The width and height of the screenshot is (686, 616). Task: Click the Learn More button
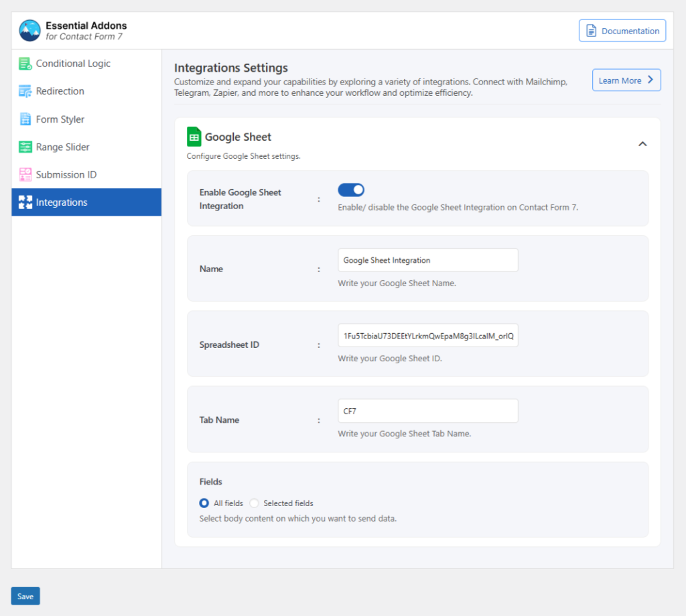coord(626,80)
